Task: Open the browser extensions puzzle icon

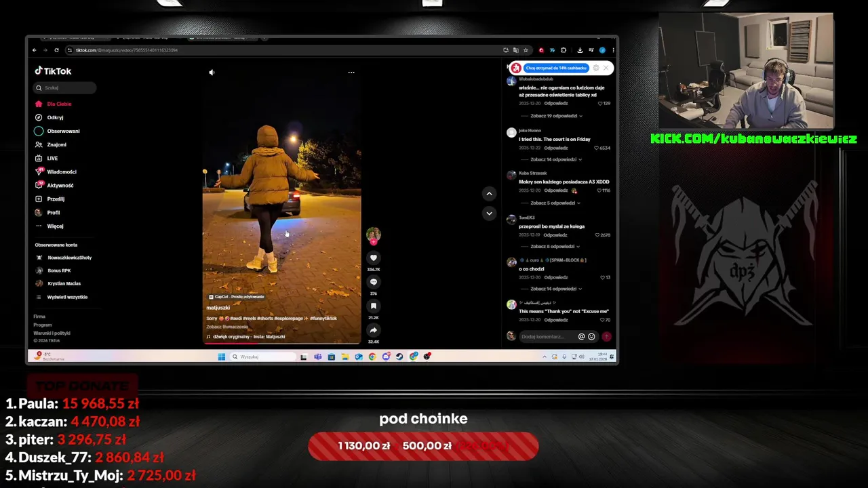Action: pyautogui.click(x=564, y=50)
